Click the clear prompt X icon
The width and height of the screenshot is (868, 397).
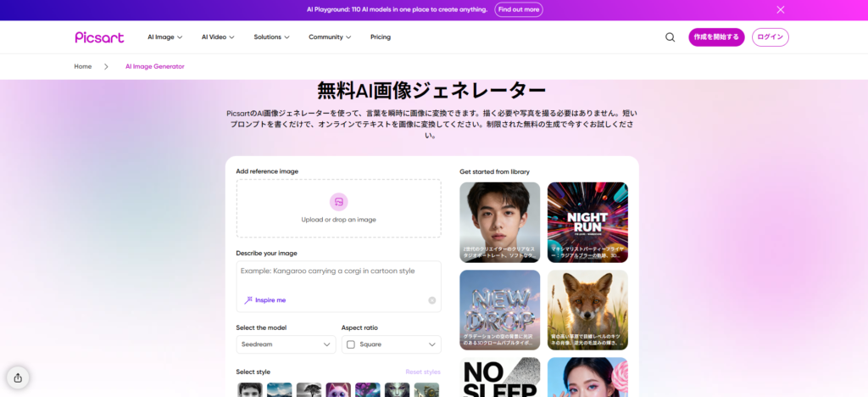tap(431, 300)
